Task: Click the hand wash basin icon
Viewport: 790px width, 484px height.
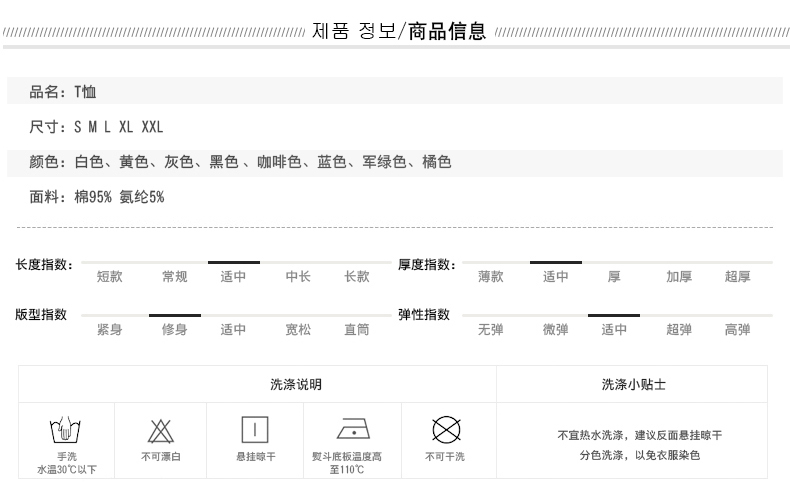Action: tap(65, 430)
